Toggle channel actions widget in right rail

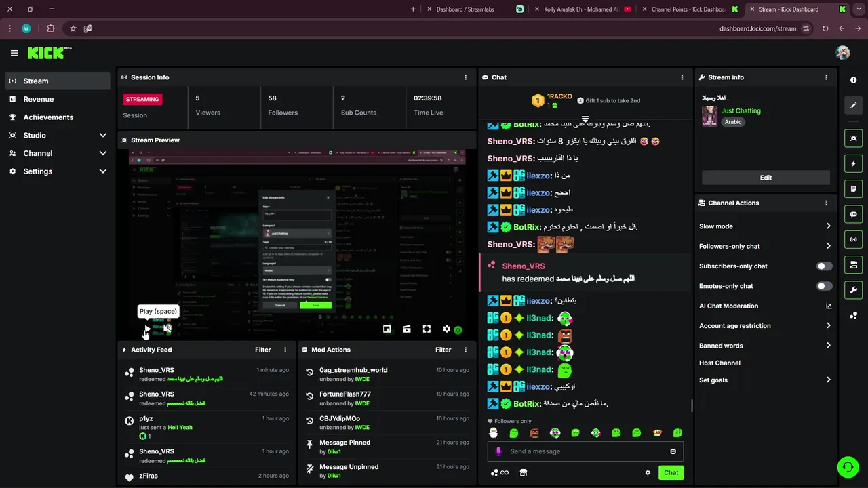point(853,264)
